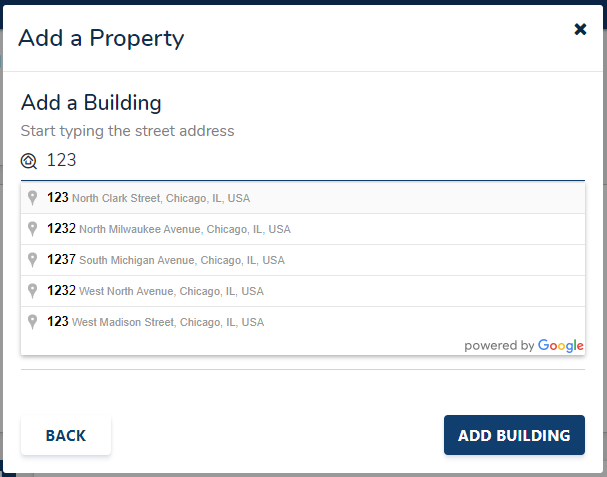Click the "Add a Property" dialog title
Image resolution: width=607 pixels, height=477 pixels.
coord(101,39)
